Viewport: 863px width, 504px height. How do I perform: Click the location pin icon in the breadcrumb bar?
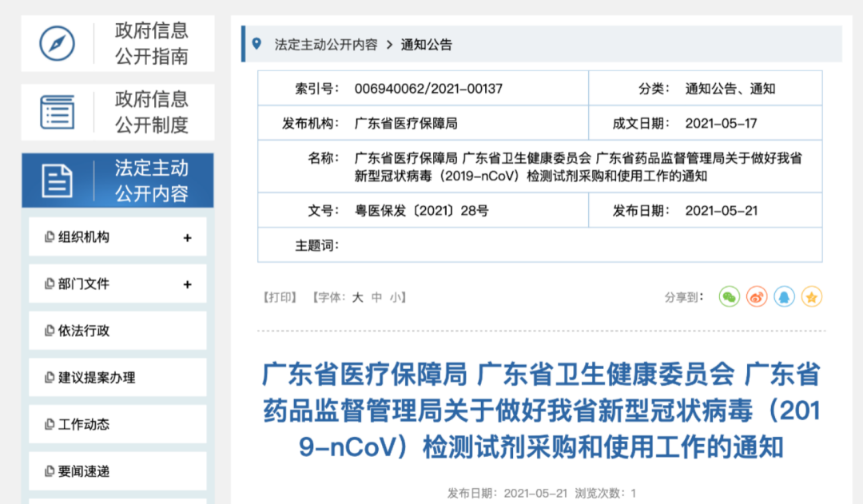[x=255, y=44]
